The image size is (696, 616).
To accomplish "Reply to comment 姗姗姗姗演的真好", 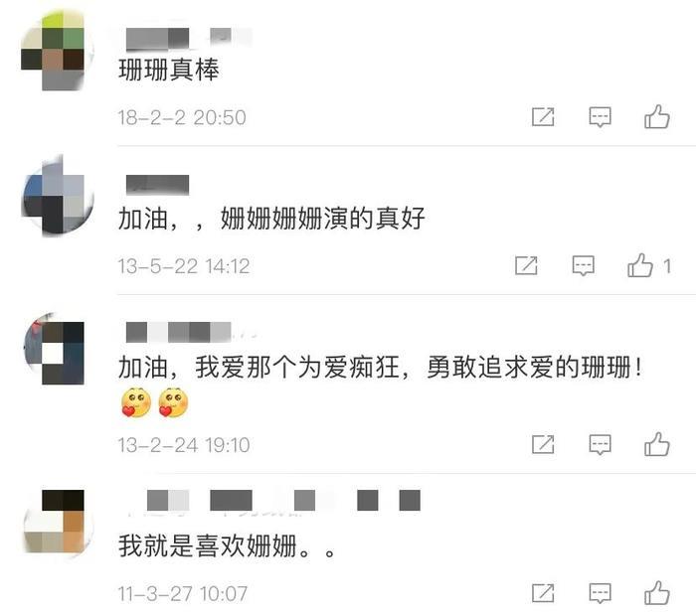I will tap(583, 265).
